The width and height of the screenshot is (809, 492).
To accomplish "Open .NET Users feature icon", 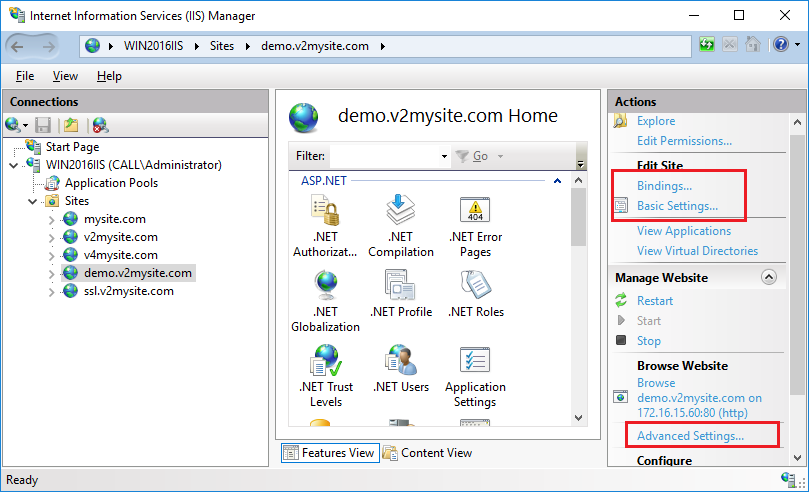I will [401, 360].
